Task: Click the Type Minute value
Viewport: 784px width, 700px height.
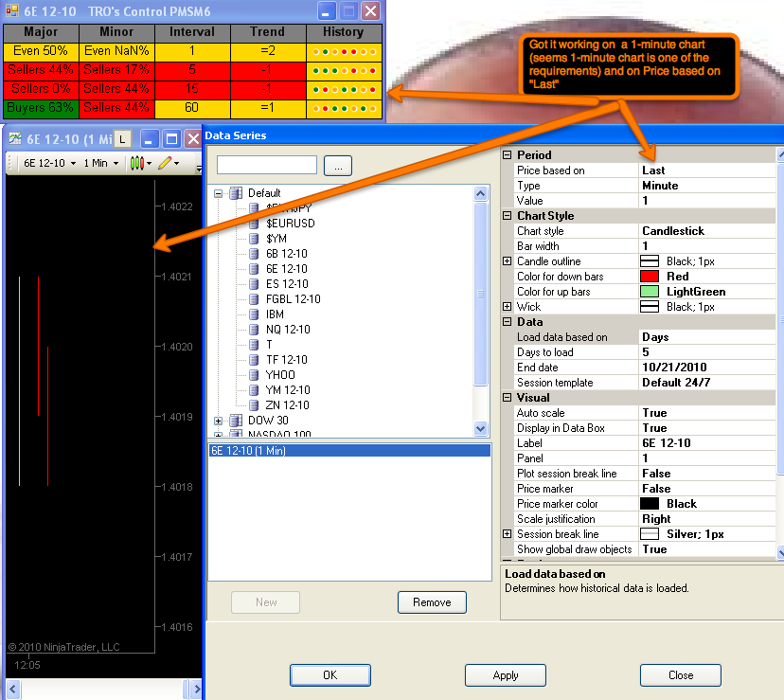Action: pyautogui.click(x=707, y=186)
